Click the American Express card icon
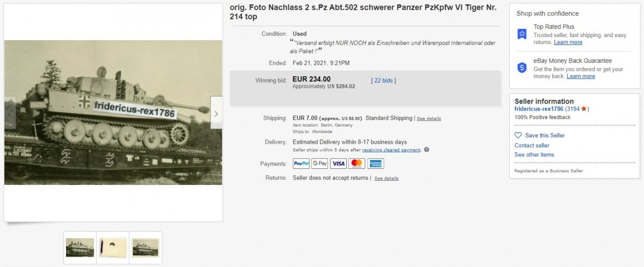Screen dimensions: 644x267 pos(375,164)
